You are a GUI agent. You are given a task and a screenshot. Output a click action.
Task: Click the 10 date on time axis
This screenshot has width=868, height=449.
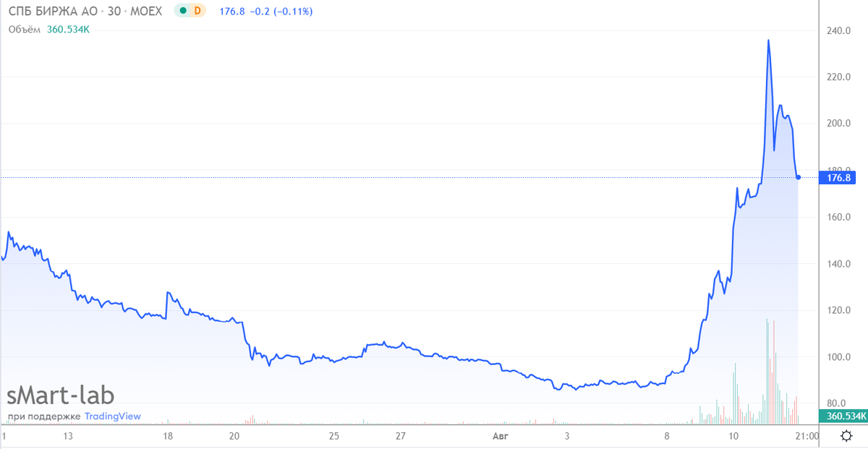733,436
